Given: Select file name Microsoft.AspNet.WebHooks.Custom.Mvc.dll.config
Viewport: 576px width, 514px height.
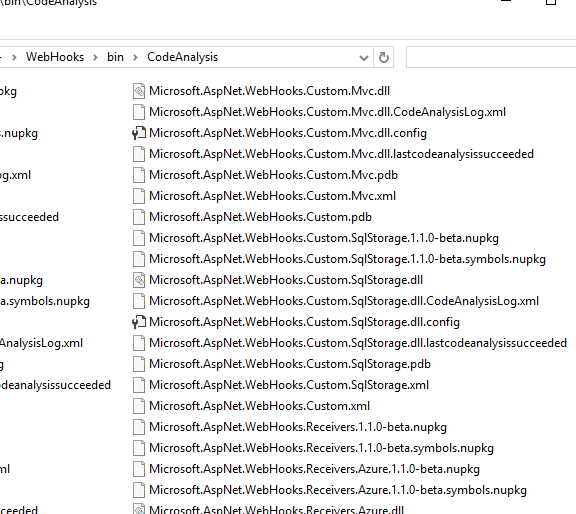Looking at the screenshot, I should click(x=288, y=133).
